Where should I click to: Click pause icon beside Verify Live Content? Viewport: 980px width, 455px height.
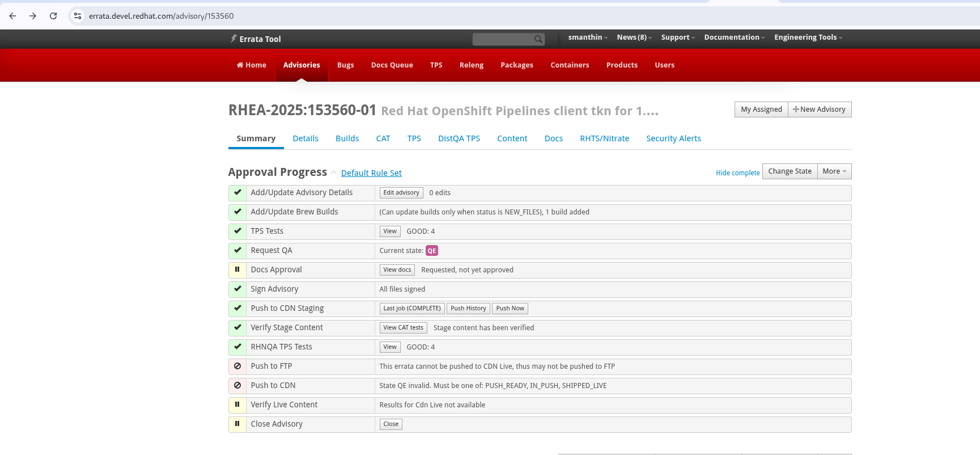pyautogui.click(x=237, y=405)
